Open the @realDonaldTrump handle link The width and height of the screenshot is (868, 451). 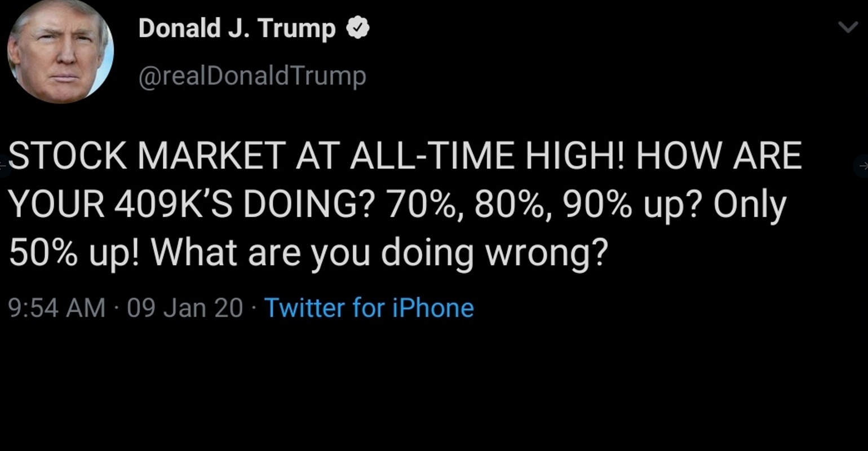coord(252,76)
